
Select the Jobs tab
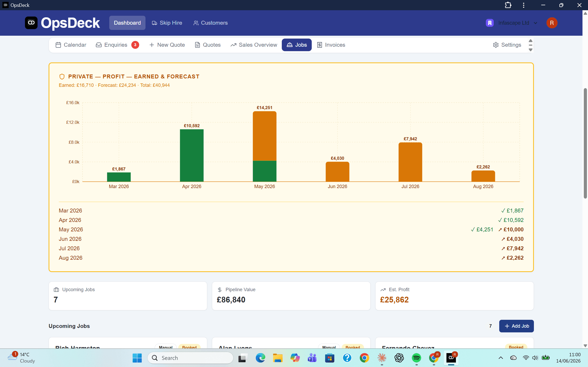point(297,45)
